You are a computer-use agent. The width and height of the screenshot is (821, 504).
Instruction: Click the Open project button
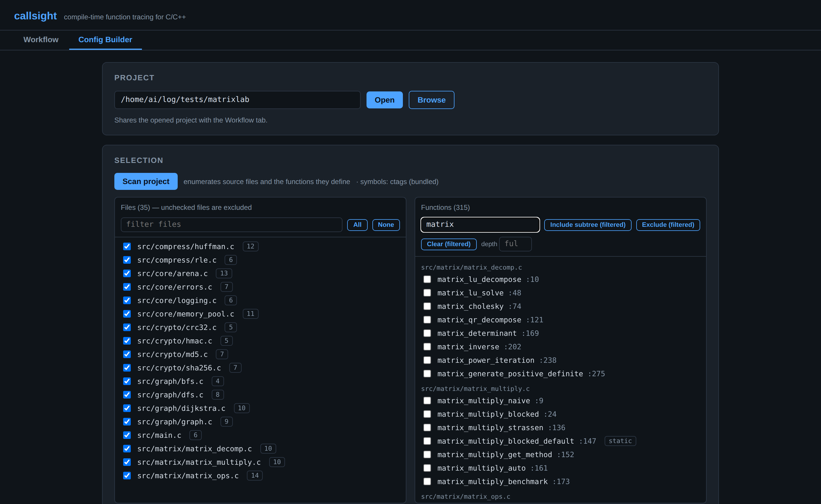384,100
